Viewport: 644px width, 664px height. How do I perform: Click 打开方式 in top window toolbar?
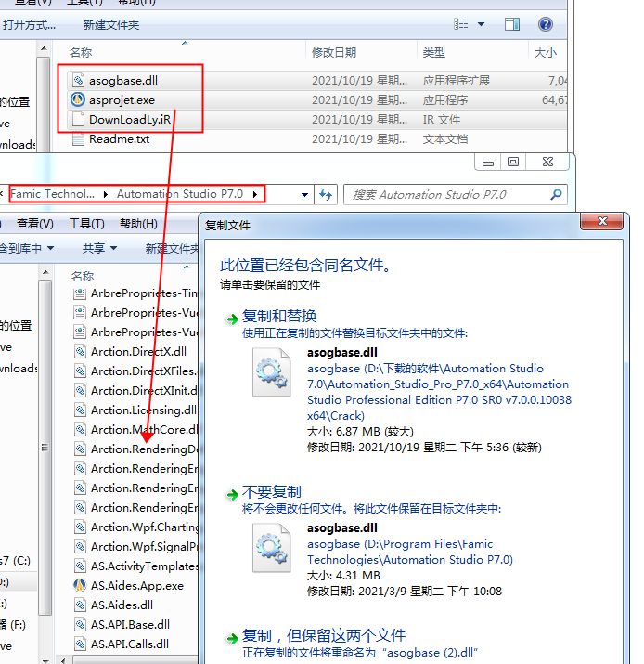(x=29, y=25)
